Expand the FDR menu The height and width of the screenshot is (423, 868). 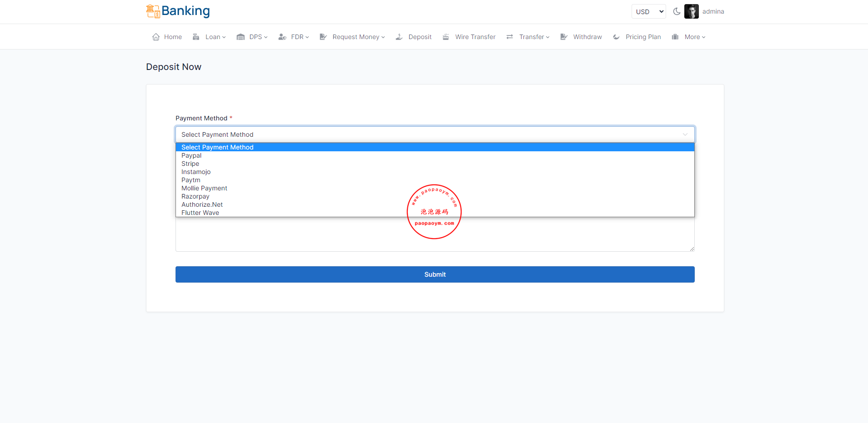[x=300, y=37]
